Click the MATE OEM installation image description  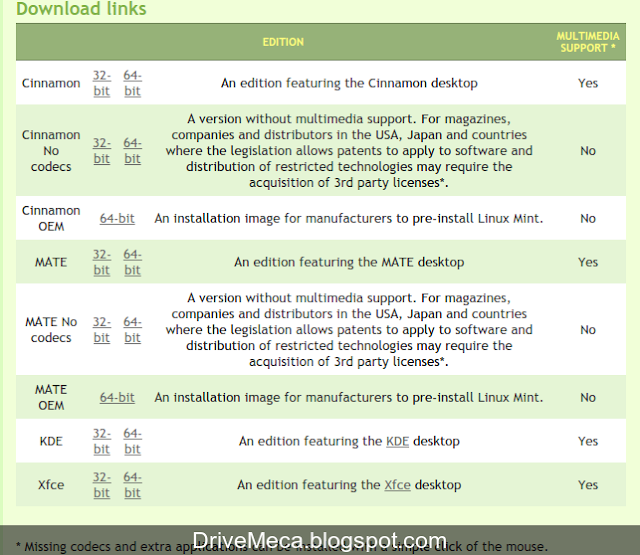coord(349,397)
